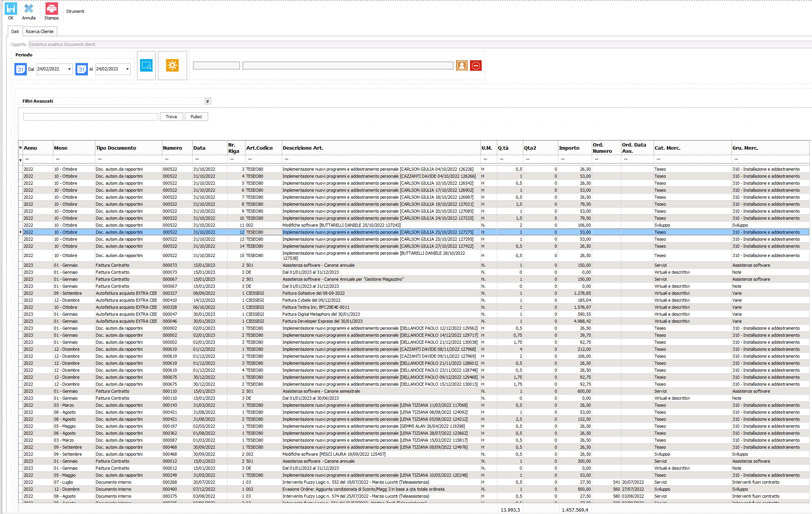Switch to the Dati tab

coord(15,31)
